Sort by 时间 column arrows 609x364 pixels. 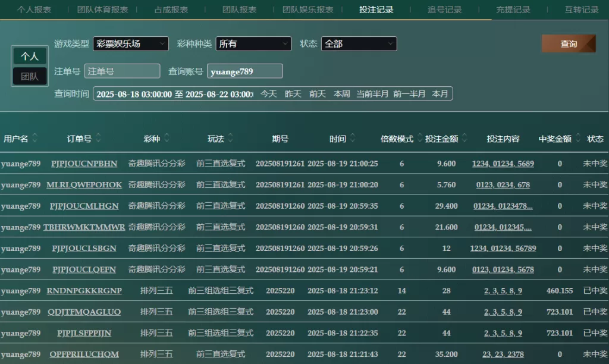tap(353, 138)
